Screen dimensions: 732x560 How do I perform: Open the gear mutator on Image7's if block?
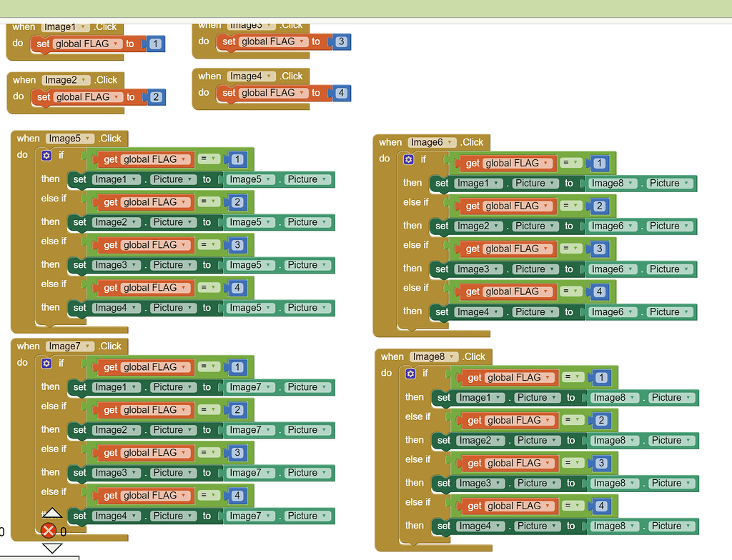point(47,364)
